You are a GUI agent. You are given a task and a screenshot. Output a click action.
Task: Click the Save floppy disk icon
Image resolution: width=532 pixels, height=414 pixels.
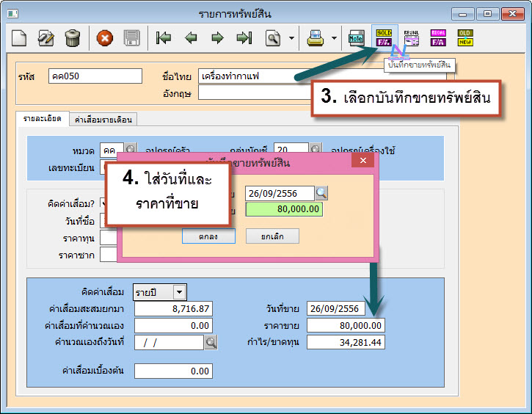click(131, 37)
